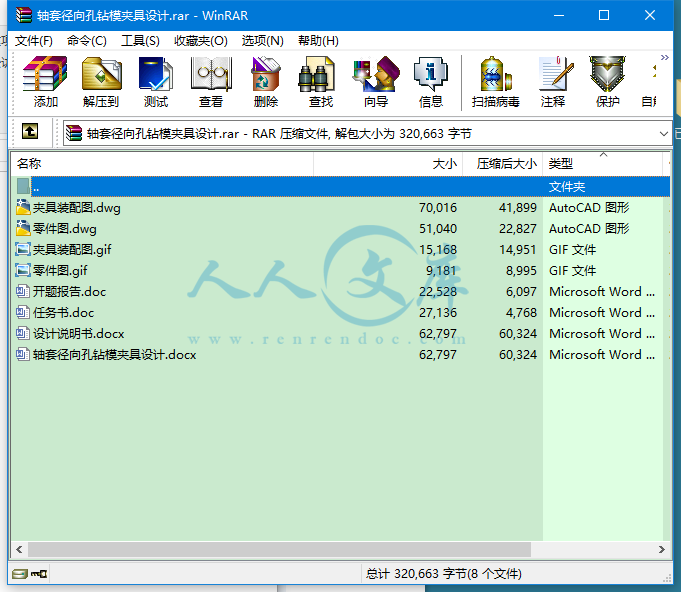Click the Protect (保护) shield icon
The image size is (681, 592).
[x=607, y=82]
